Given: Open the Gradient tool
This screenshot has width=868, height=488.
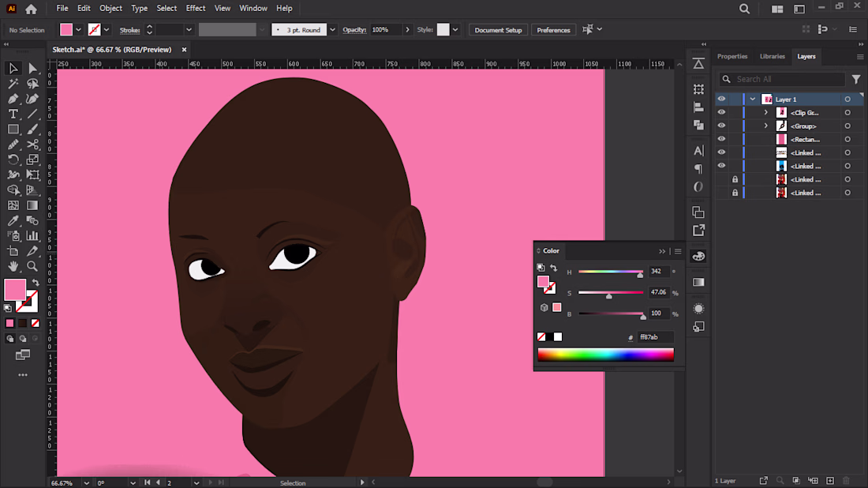Looking at the screenshot, I should 32,205.
